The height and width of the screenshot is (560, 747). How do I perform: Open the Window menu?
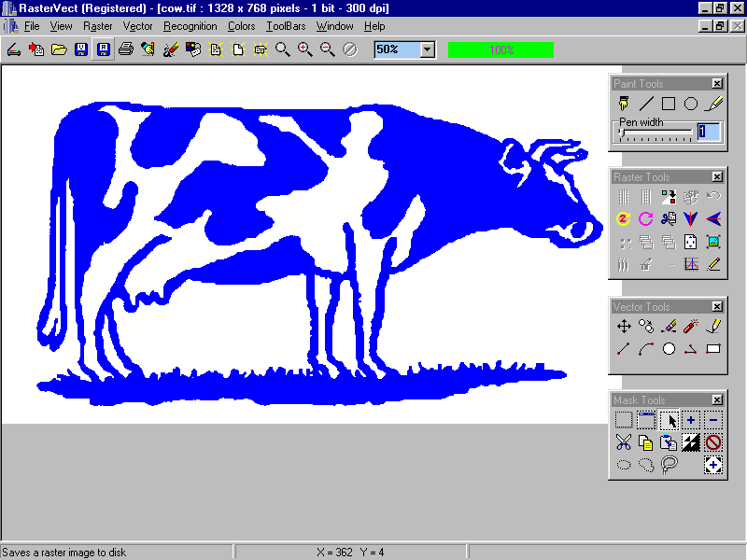[x=334, y=26]
